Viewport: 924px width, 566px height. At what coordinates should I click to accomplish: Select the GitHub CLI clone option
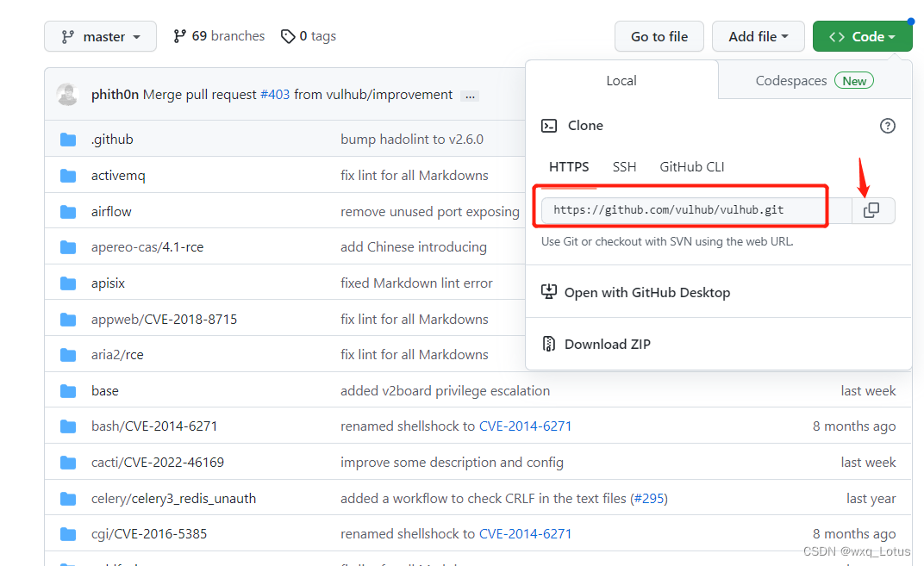coord(692,166)
